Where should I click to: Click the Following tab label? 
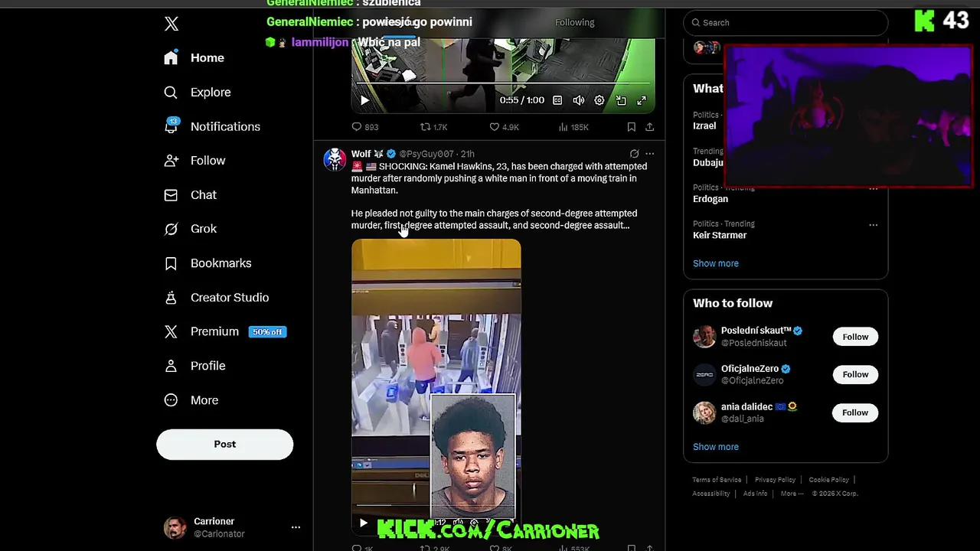click(x=574, y=22)
